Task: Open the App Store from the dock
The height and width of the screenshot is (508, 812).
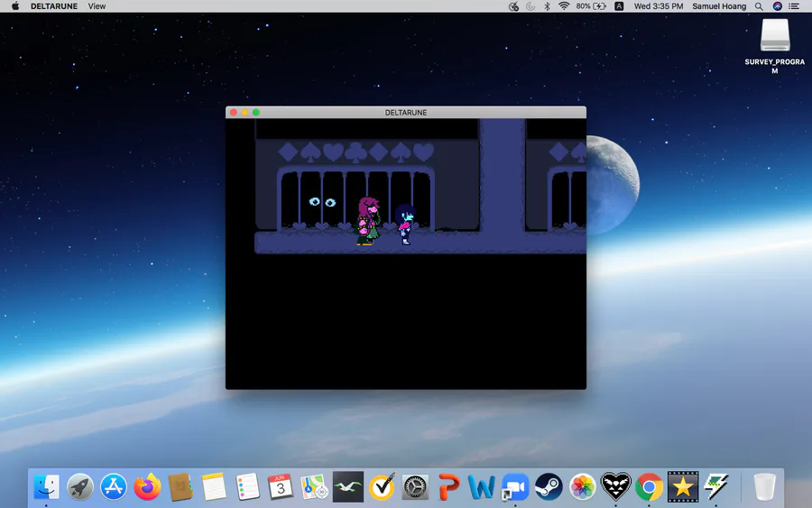Action: (x=114, y=486)
